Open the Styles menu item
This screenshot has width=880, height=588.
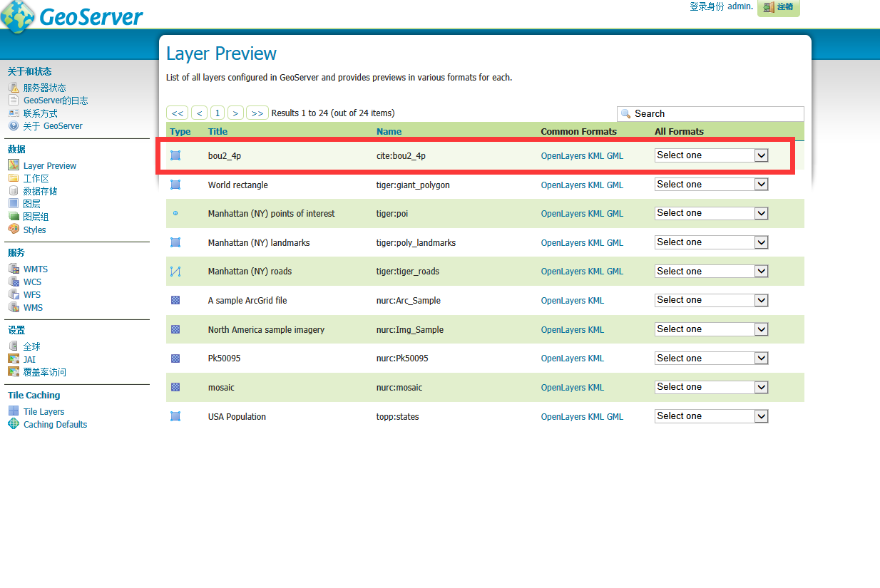pyautogui.click(x=34, y=229)
